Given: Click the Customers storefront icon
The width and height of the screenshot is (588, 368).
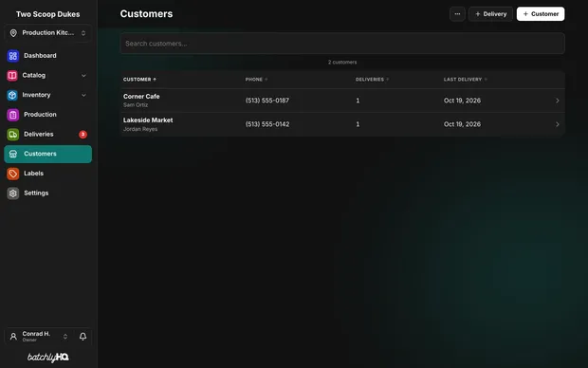Looking at the screenshot, I should pos(12,154).
